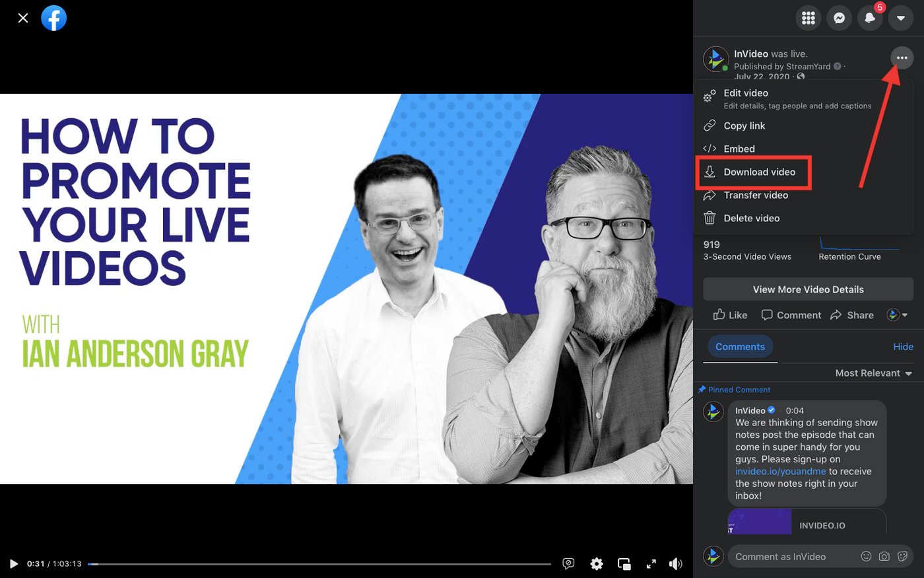Open Messenger from the top bar

[840, 18]
